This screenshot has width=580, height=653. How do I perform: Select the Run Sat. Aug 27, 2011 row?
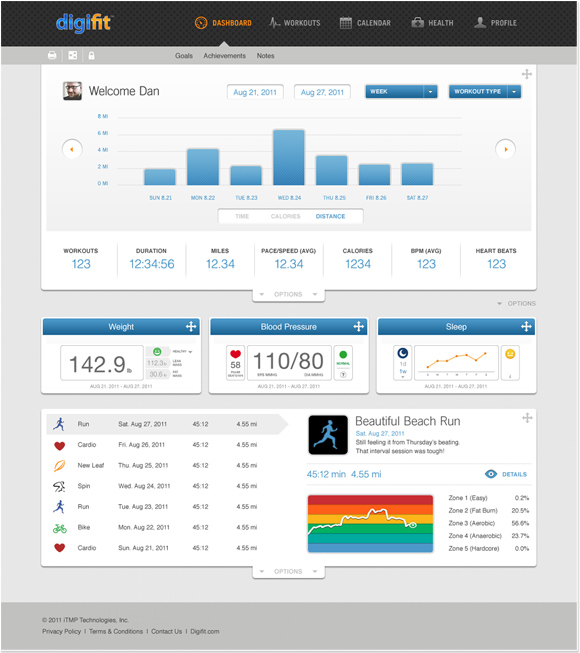167,424
